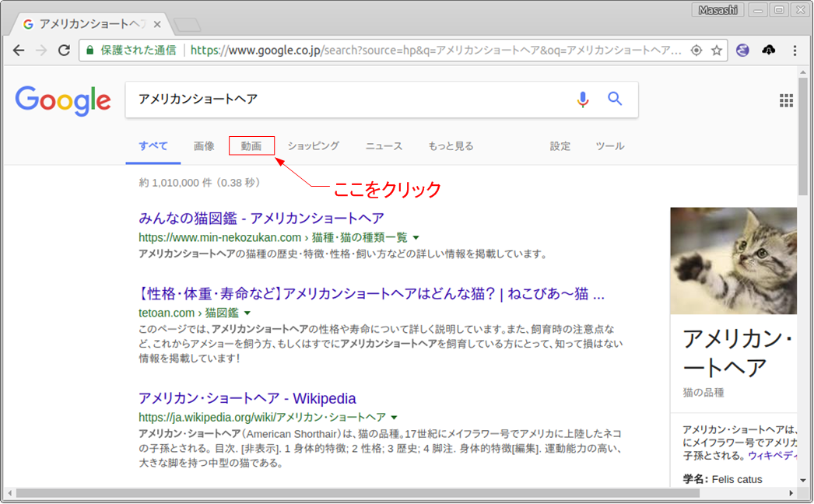The image size is (814, 504).
Task: Click the green secure padlock icon
Action: point(89,51)
